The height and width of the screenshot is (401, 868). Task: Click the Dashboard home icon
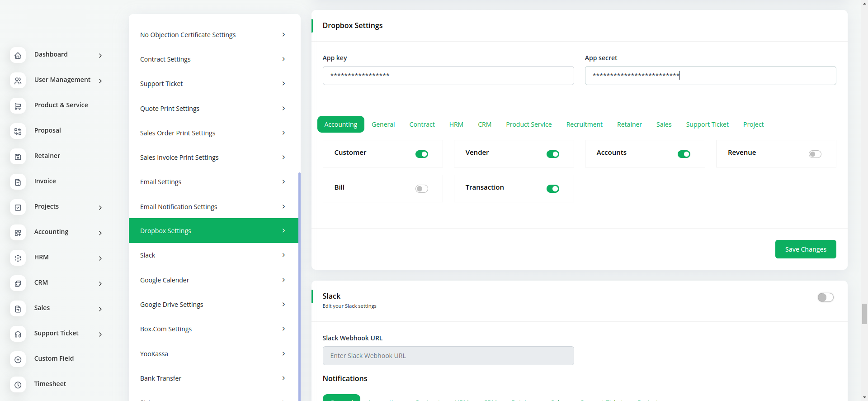point(18,55)
